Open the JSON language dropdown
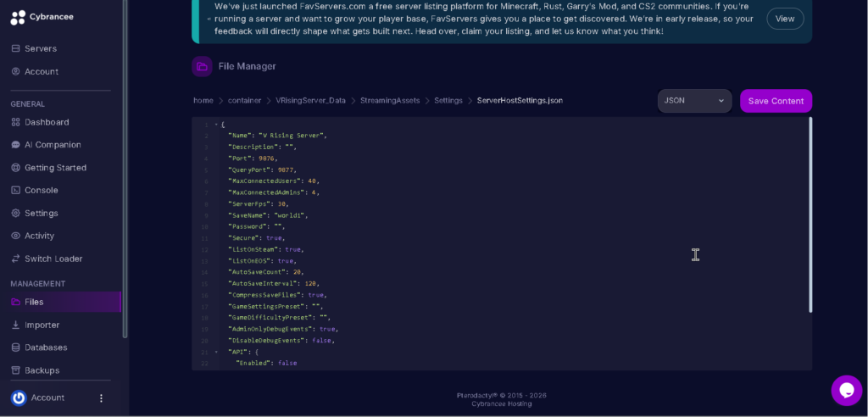868x417 pixels. (x=694, y=101)
